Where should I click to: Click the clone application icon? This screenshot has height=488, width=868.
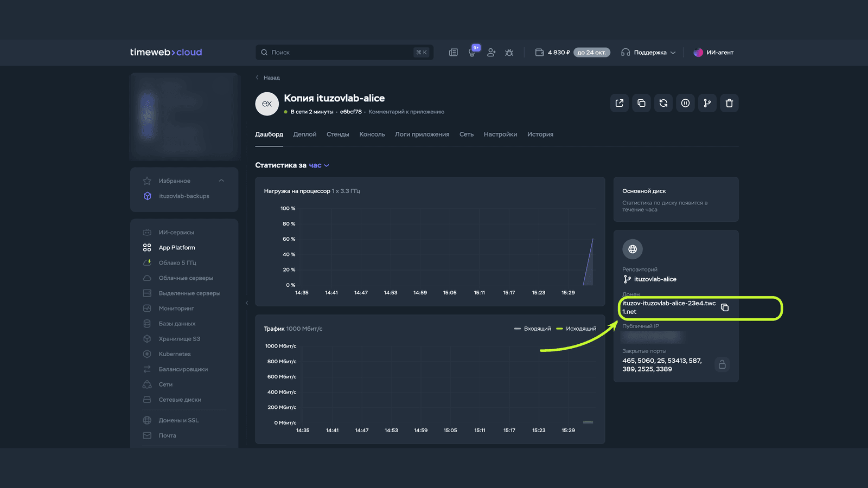point(641,103)
